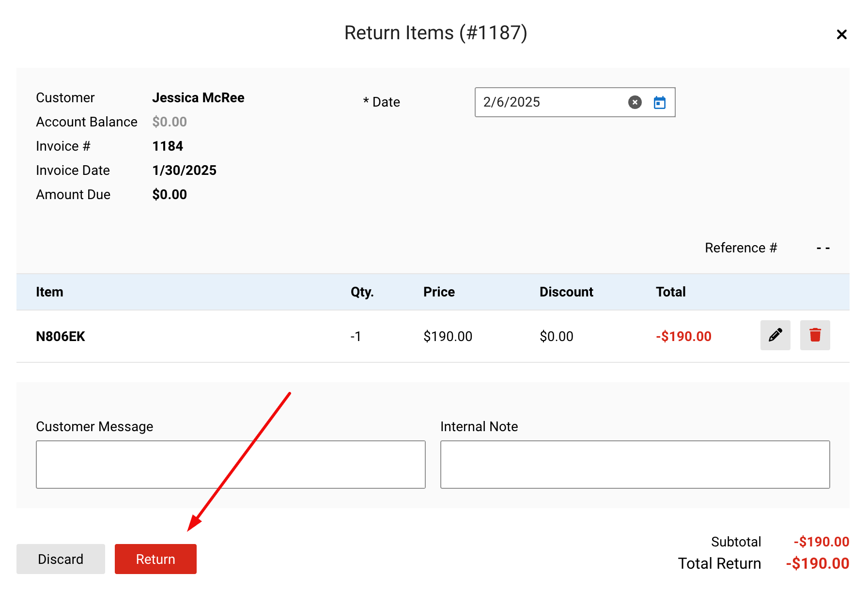868x591 pixels.
Task: Click inside the Customer Message box
Action: (x=231, y=465)
